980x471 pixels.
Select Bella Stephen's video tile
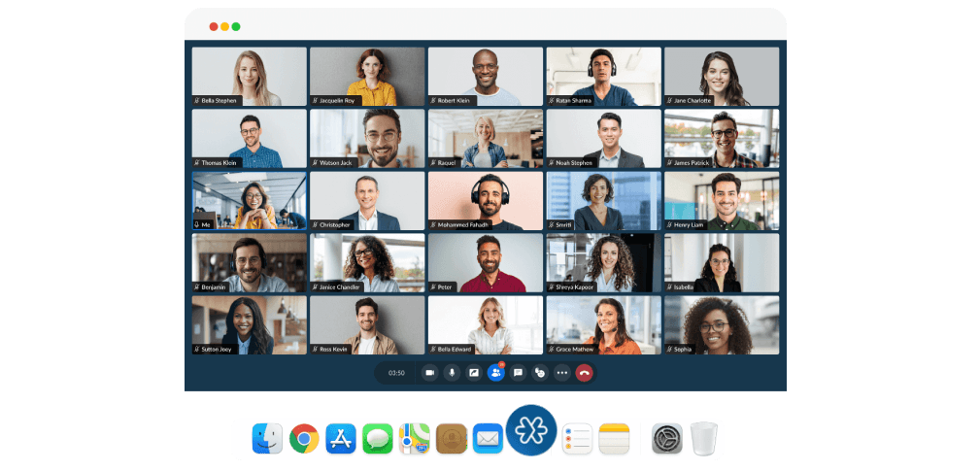click(249, 76)
